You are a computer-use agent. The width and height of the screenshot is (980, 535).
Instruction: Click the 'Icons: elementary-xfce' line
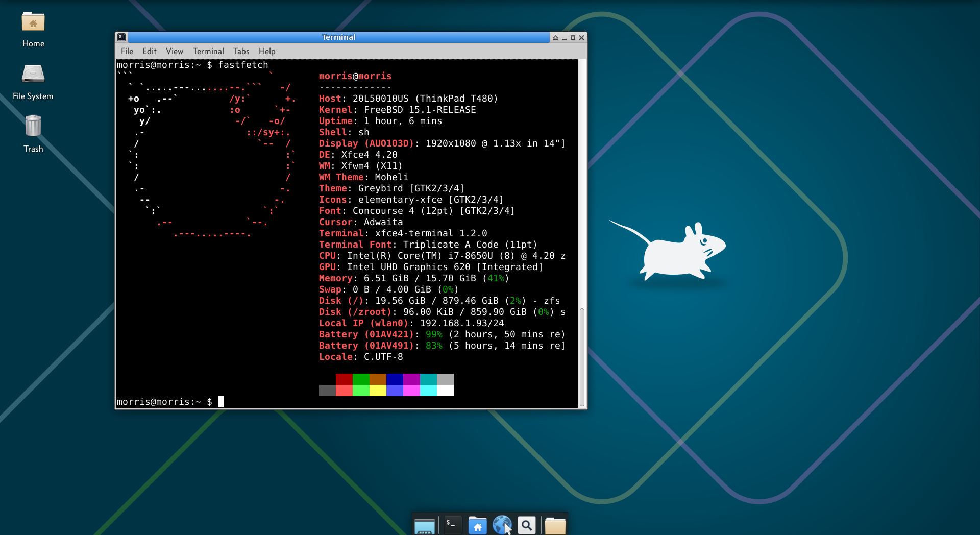click(x=411, y=200)
